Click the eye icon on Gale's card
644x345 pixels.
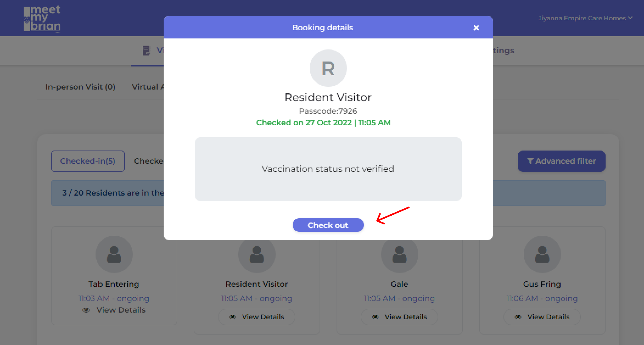(375, 317)
